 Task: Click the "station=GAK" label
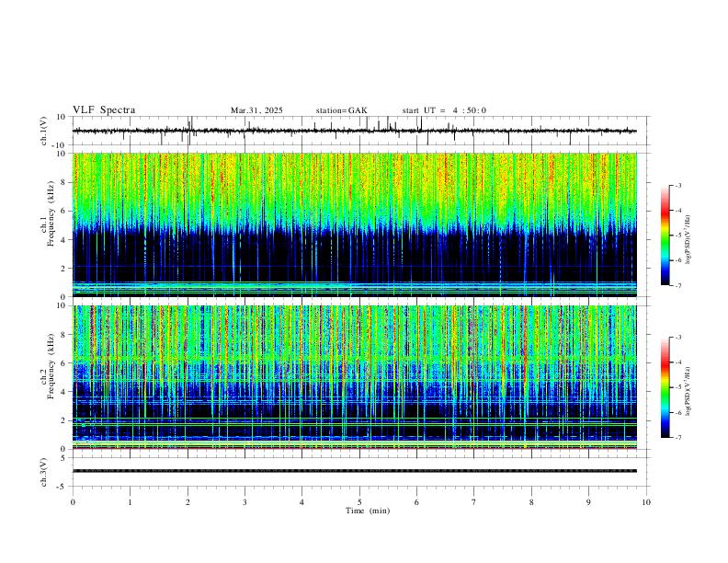(x=342, y=110)
